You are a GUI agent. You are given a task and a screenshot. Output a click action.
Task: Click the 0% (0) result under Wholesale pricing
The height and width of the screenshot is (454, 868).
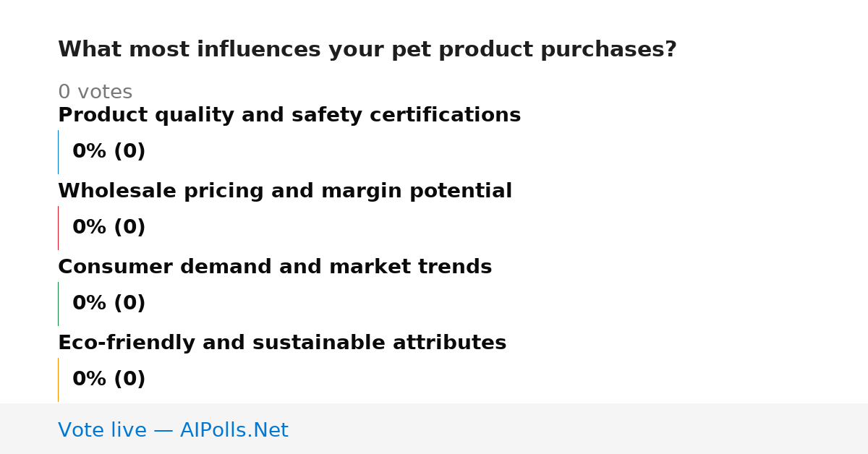[109, 228]
